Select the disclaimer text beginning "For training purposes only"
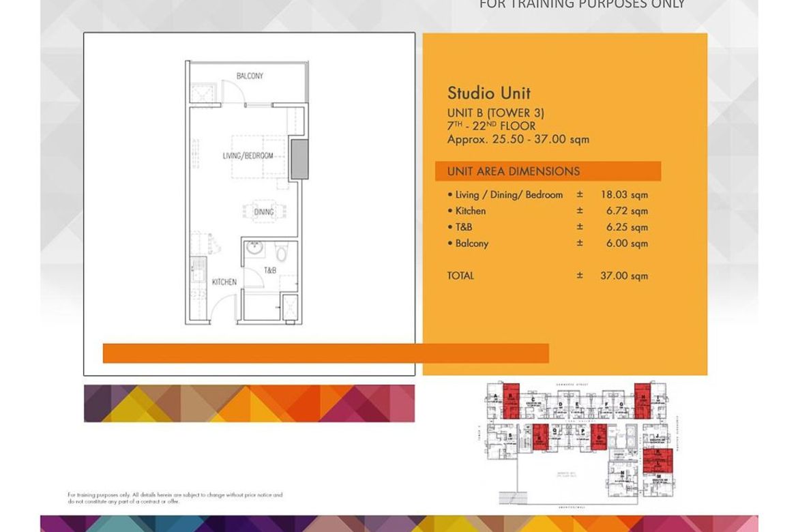 click(x=175, y=498)
